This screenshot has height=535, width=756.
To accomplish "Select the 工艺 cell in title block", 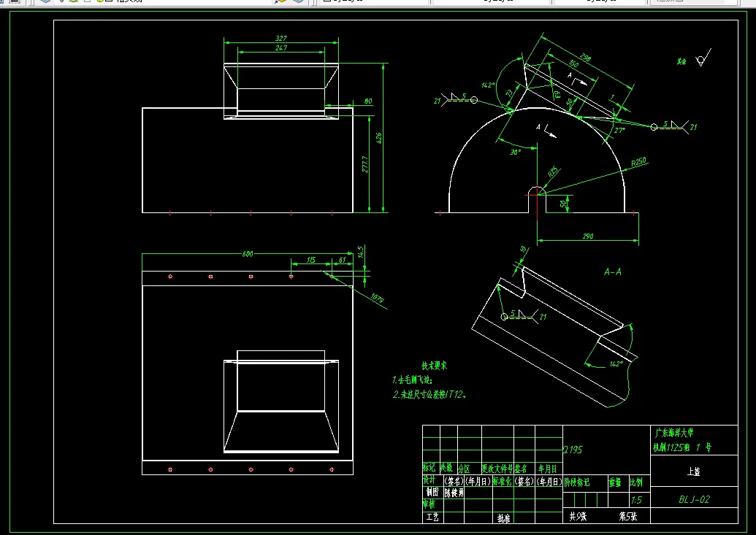I will (x=432, y=517).
